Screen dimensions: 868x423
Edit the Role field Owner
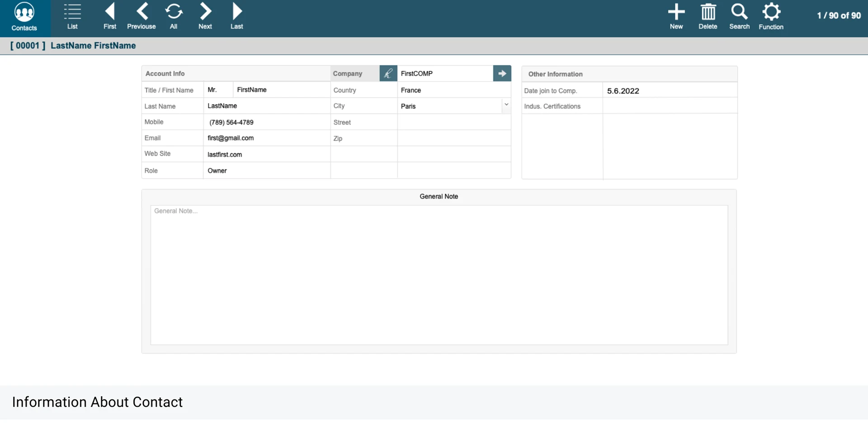267,171
